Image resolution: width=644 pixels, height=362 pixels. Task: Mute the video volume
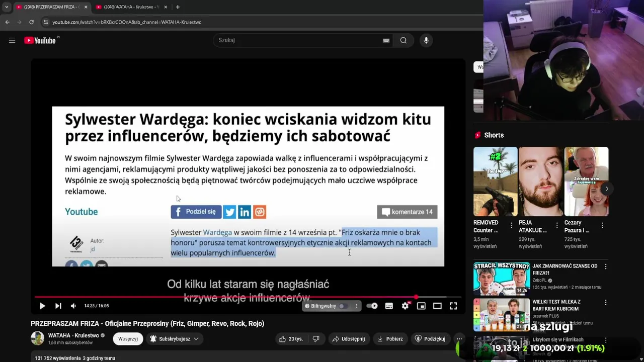point(73,306)
